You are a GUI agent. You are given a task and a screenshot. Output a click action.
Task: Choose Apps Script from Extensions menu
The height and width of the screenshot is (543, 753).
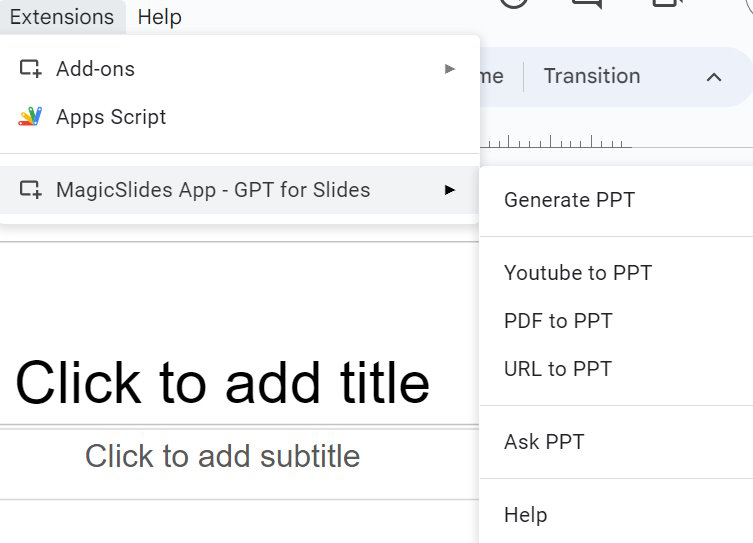[x=111, y=117]
